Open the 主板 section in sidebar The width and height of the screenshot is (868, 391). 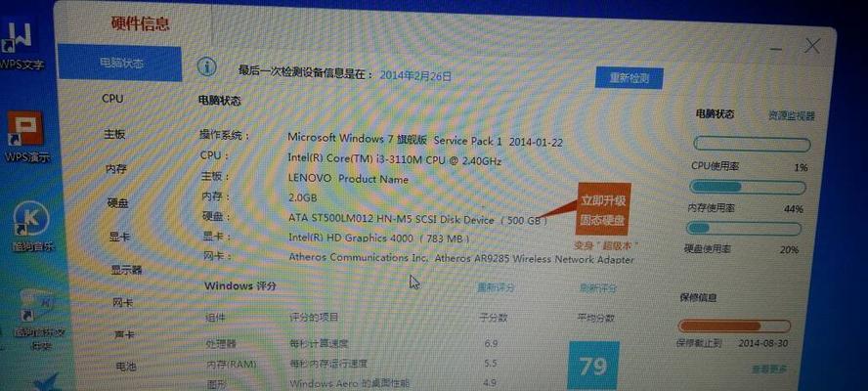coord(115,134)
